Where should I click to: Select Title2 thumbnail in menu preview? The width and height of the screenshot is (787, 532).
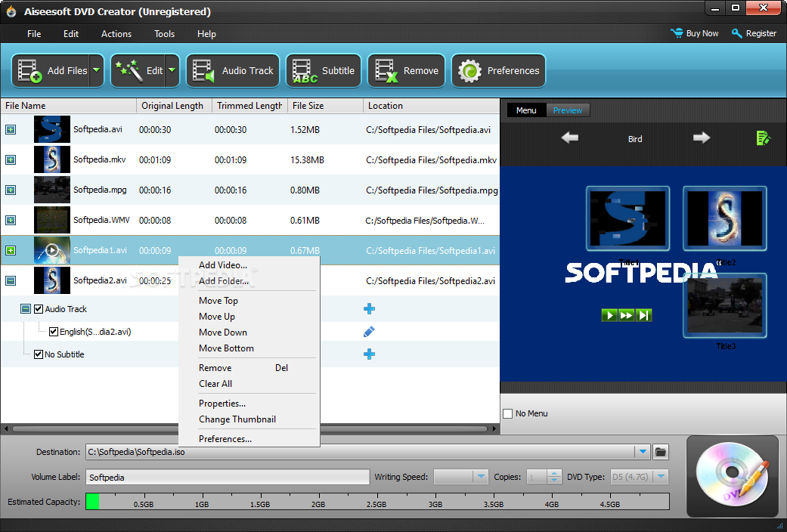point(725,218)
